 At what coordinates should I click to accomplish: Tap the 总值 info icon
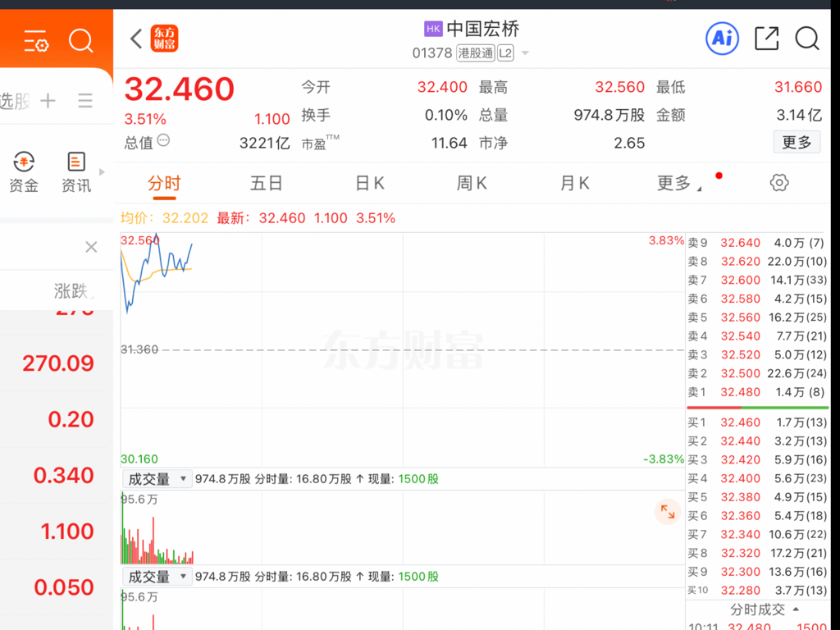(163, 141)
